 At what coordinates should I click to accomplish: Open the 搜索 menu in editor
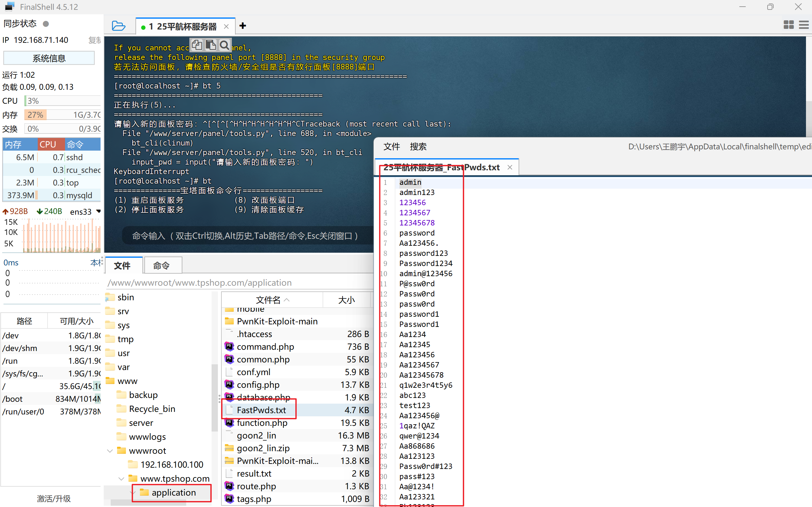(x=418, y=146)
